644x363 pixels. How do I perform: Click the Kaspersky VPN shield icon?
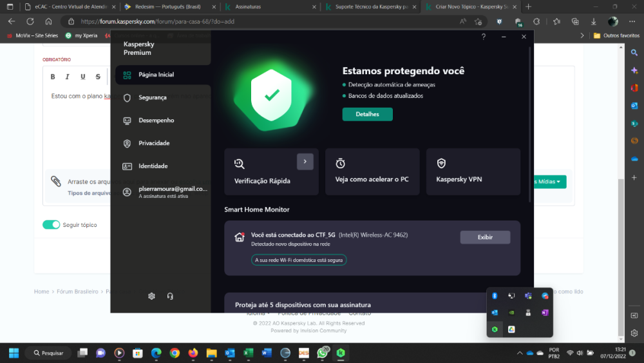(441, 163)
